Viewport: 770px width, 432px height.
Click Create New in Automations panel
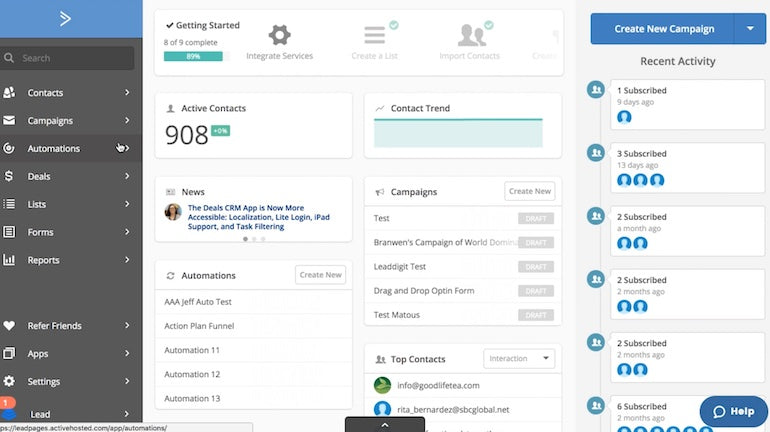click(x=320, y=275)
